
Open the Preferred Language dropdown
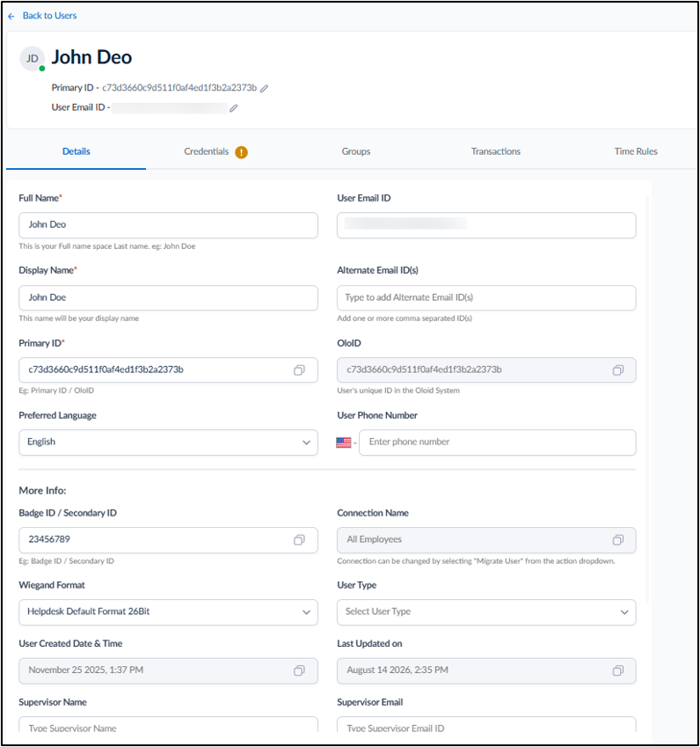click(168, 443)
